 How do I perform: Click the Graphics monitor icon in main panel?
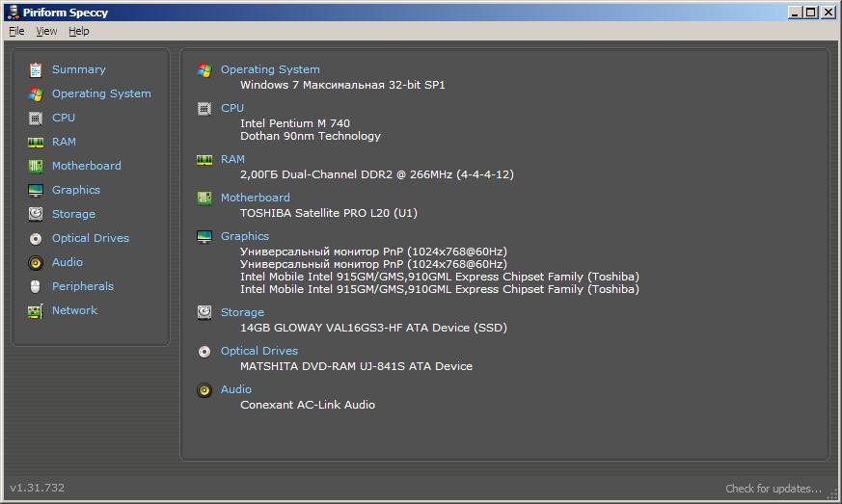tap(204, 237)
